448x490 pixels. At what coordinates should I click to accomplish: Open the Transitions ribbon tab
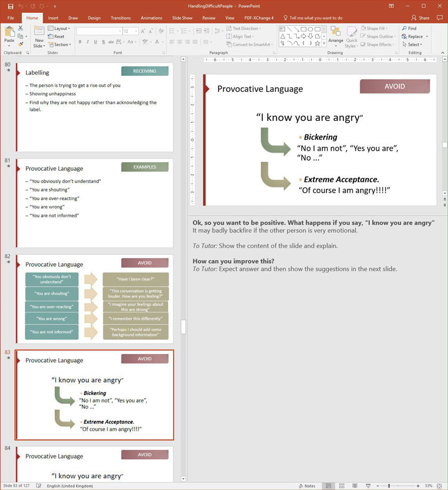(120, 18)
